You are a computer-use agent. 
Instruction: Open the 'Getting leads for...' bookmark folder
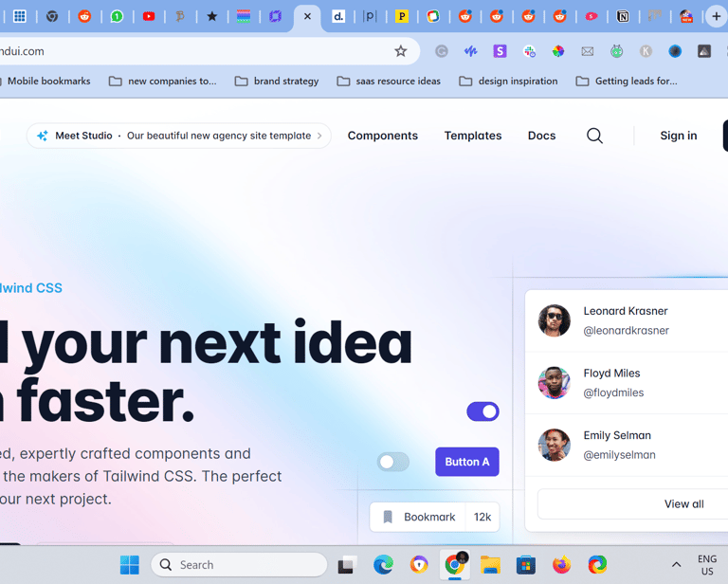627,82
